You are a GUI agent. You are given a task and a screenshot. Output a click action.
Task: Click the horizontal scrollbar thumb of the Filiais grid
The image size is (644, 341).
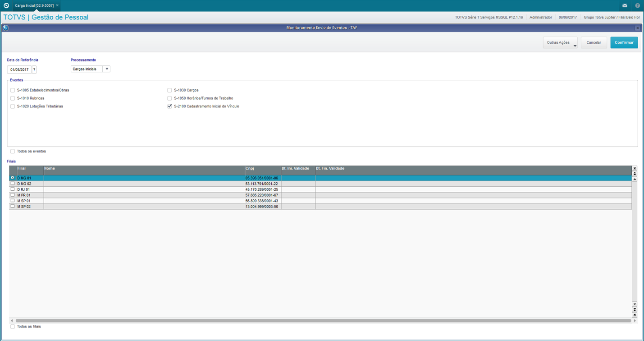323,321
